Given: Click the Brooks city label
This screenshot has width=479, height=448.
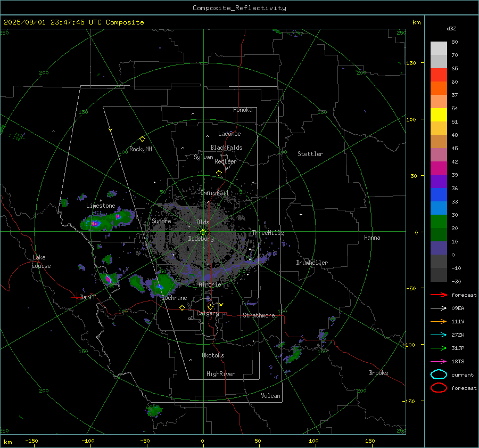Looking at the screenshot, I should tap(378, 373).
